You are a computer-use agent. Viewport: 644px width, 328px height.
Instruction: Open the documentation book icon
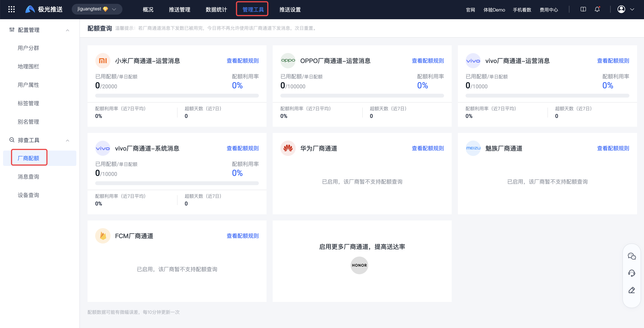click(583, 9)
